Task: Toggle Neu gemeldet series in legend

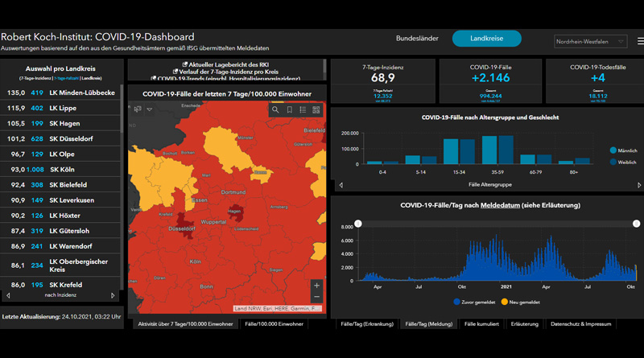Action: tap(520, 302)
